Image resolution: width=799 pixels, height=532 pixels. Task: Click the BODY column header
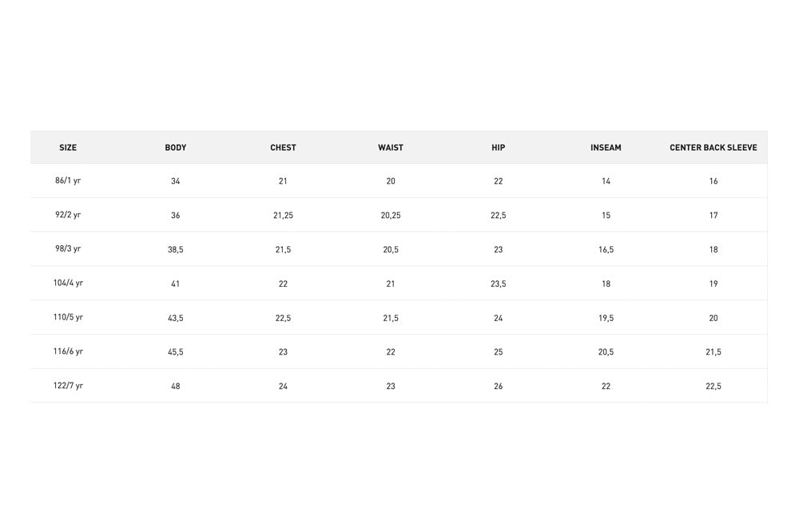point(175,148)
